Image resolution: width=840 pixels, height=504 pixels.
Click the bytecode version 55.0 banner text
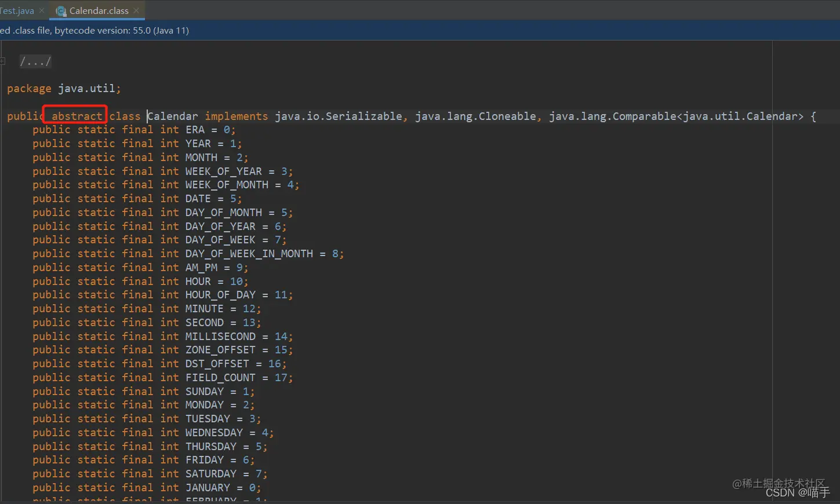click(94, 30)
